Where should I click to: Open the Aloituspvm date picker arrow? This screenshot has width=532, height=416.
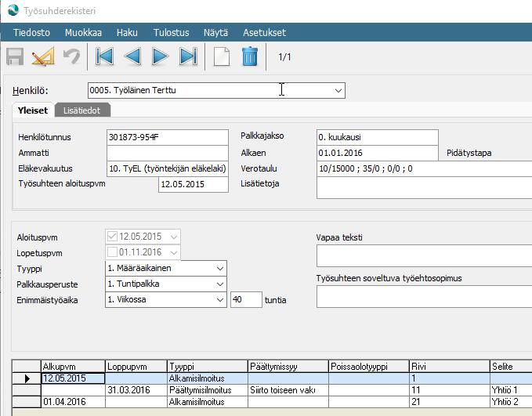coord(174,237)
